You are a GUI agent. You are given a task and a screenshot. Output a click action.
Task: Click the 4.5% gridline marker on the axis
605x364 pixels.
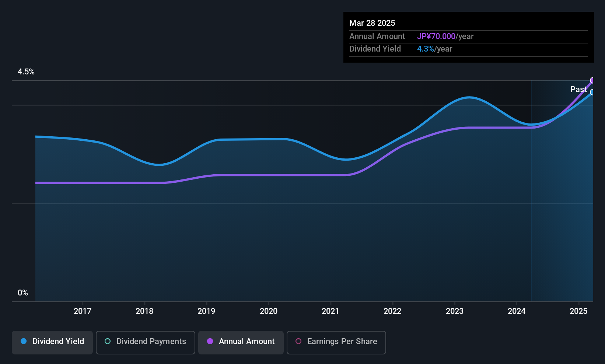tap(26, 72)
